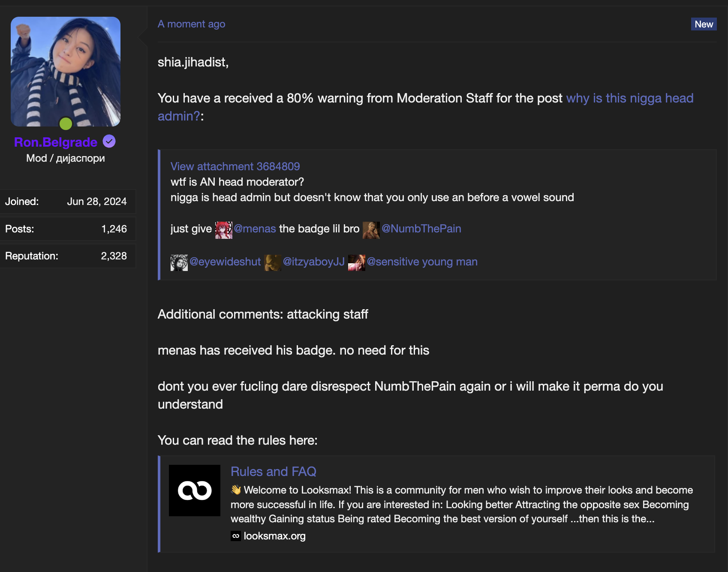Open the Ron.Belgrade username link
728x572 pixels.
click(x=56, y=142)
